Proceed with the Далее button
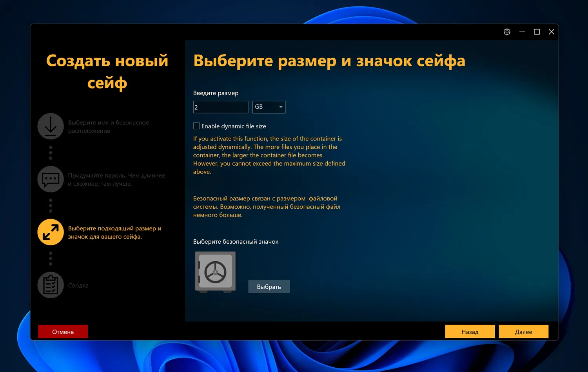588x372 pixels. click(x=523, y=332)
